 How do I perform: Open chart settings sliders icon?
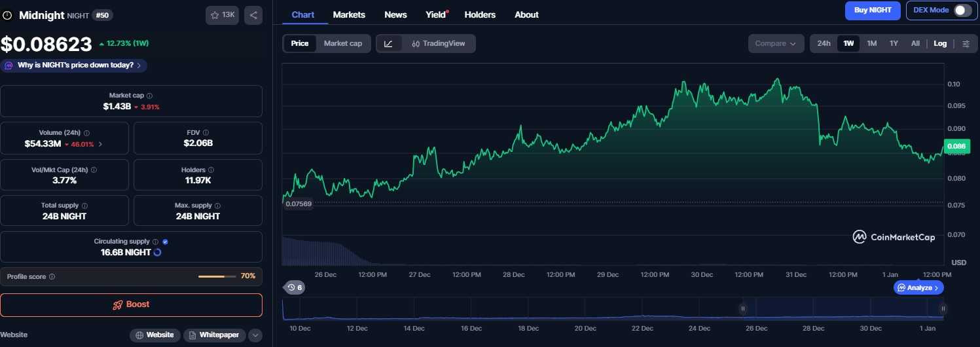click(966, 44)
